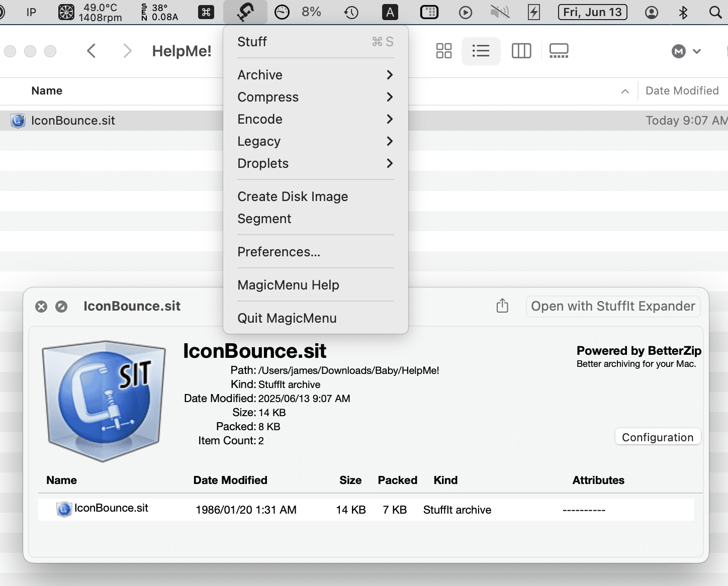The width and height of the screenshot is (728, 586).
Task: Expand the Archive submenu
Action: 315,75
